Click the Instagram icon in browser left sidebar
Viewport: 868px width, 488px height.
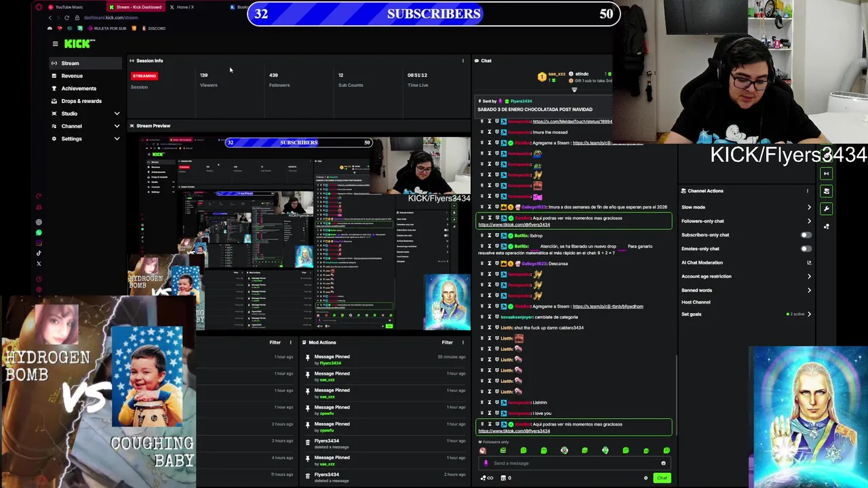(39, 243)
